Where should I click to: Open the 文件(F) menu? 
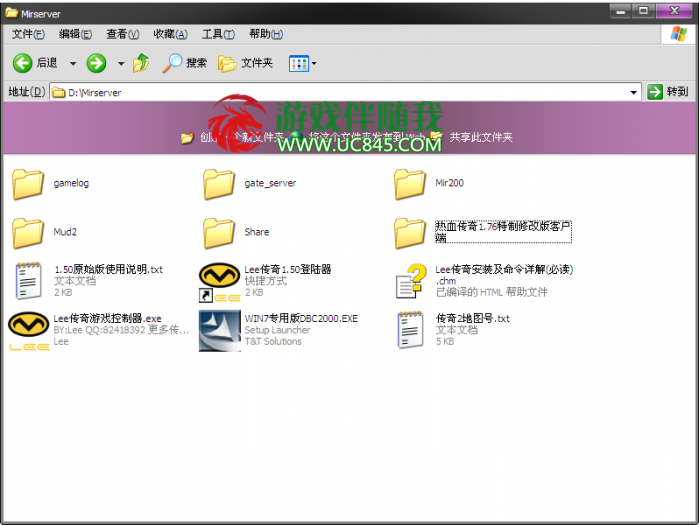click(x=28, y=34)
